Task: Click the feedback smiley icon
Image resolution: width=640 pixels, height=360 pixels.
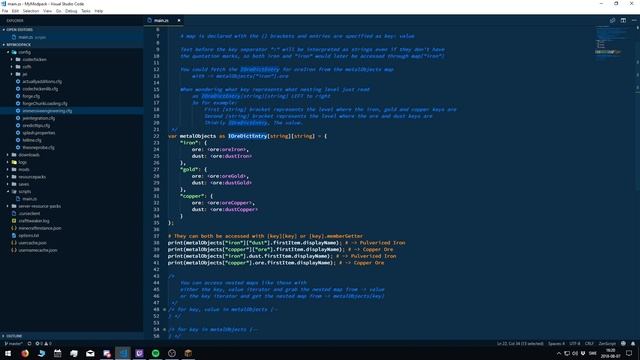Action: (623, 344)
